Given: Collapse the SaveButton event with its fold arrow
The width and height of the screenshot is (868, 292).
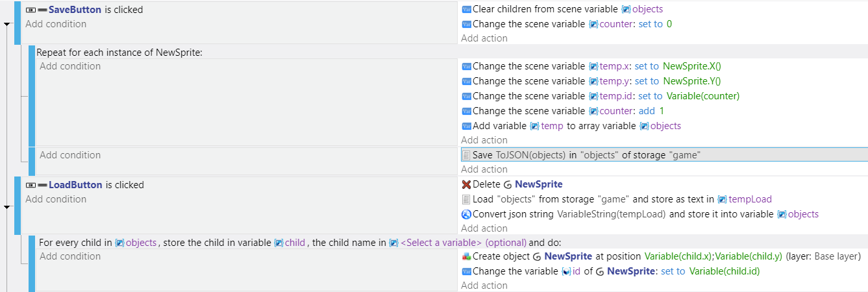Looking at the screenshot, I should pos(7,24).
